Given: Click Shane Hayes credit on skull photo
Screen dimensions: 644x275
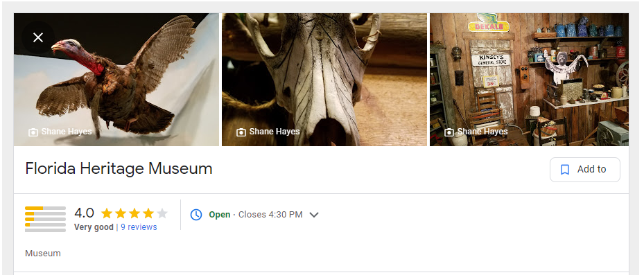Looking at the screenshot, I should 275,132.
